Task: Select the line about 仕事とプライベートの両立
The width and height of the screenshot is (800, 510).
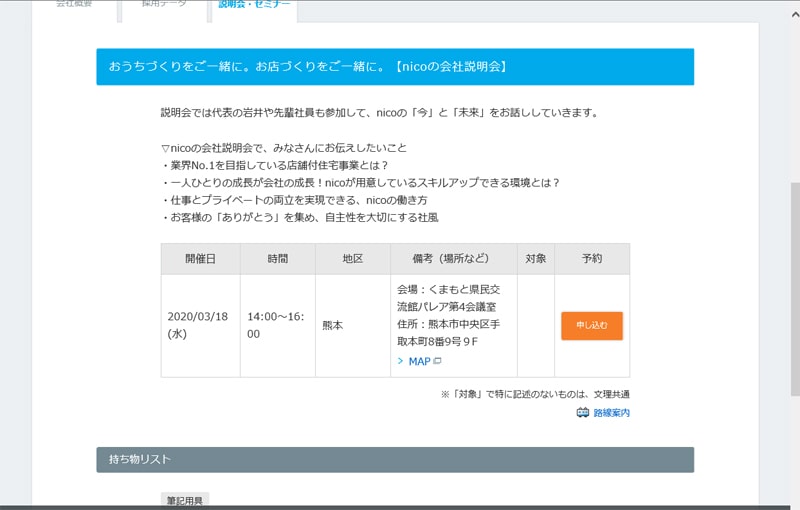Action: click(294, 200)
